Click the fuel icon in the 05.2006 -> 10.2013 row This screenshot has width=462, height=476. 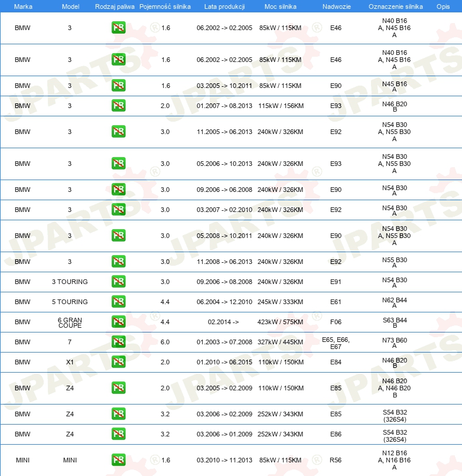coord(119,164)
